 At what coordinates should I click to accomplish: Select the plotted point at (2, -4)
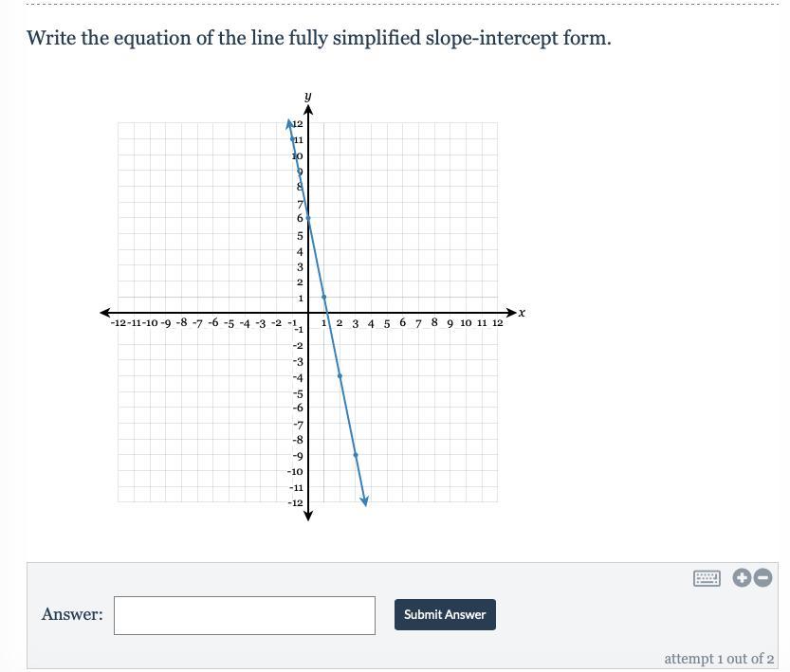pyautogui.click(x=340, y=376)
